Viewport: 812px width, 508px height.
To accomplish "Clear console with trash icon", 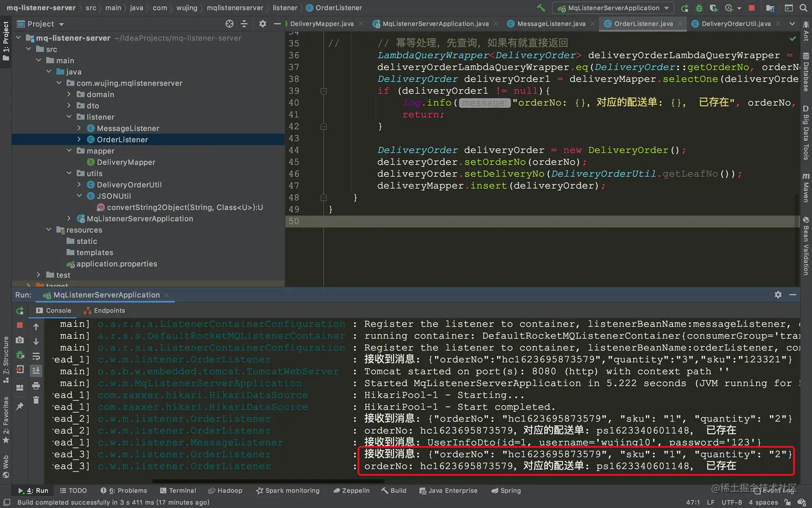I will pos(36,400).
